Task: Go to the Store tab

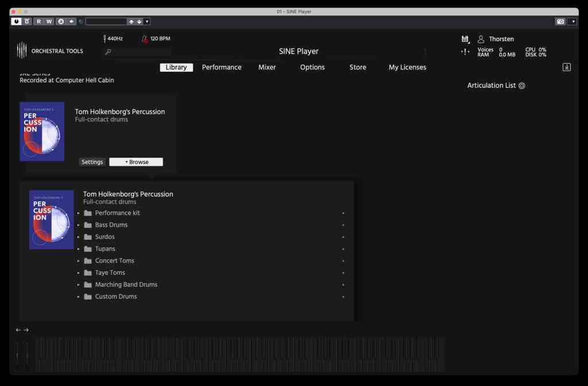Action: 358,67
